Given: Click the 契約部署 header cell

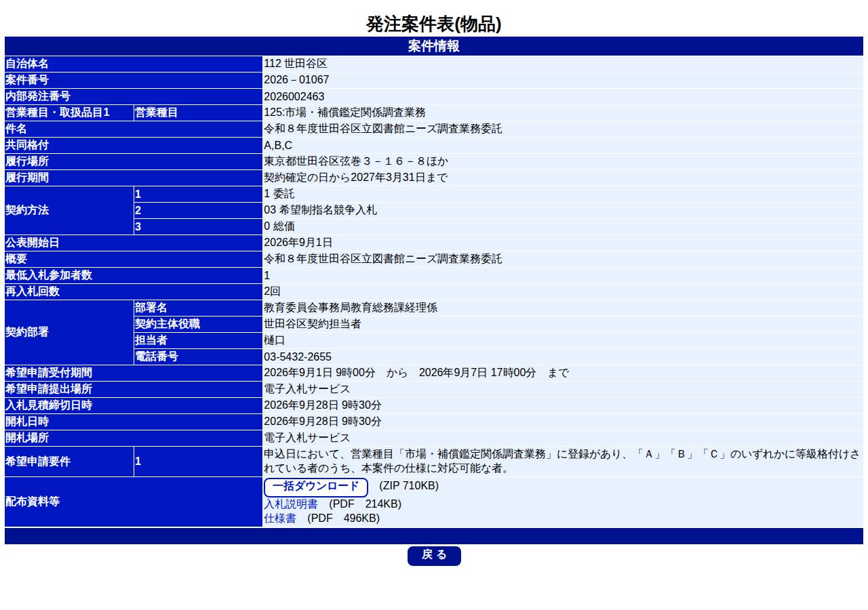Looking at the screenshot, I should (69, 332).
